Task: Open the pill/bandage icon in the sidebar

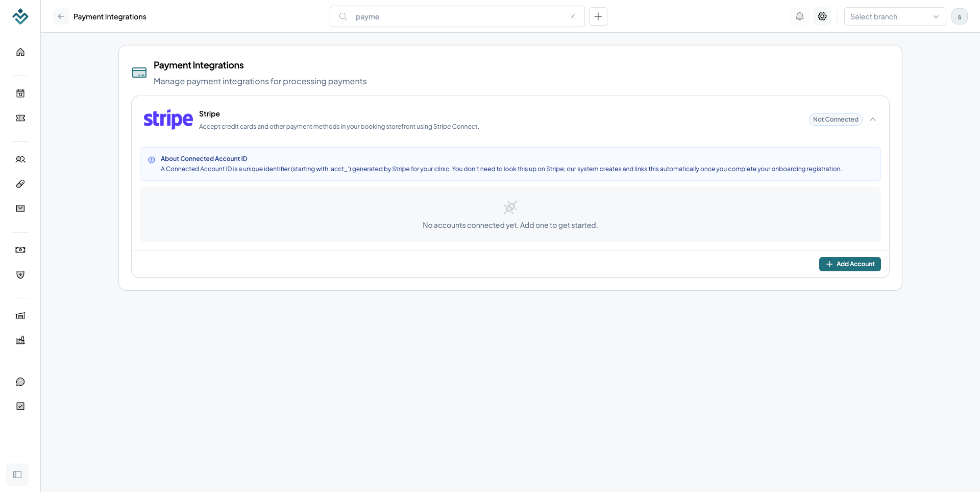Action: click(x=20, y=184)
